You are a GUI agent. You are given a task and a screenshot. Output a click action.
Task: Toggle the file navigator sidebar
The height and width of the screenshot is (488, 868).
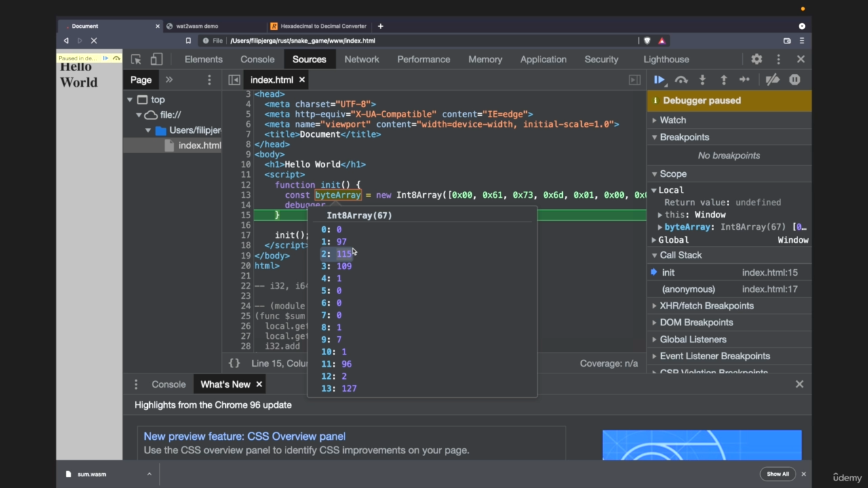pyautogui.click(x=234, y=80)
